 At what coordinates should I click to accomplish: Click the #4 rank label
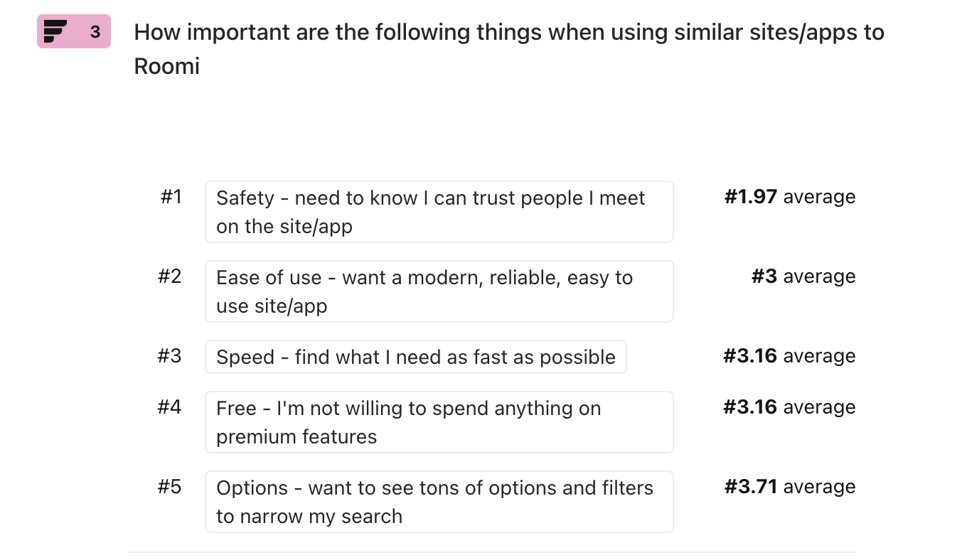pyautogui.click(x=170, y=407)
